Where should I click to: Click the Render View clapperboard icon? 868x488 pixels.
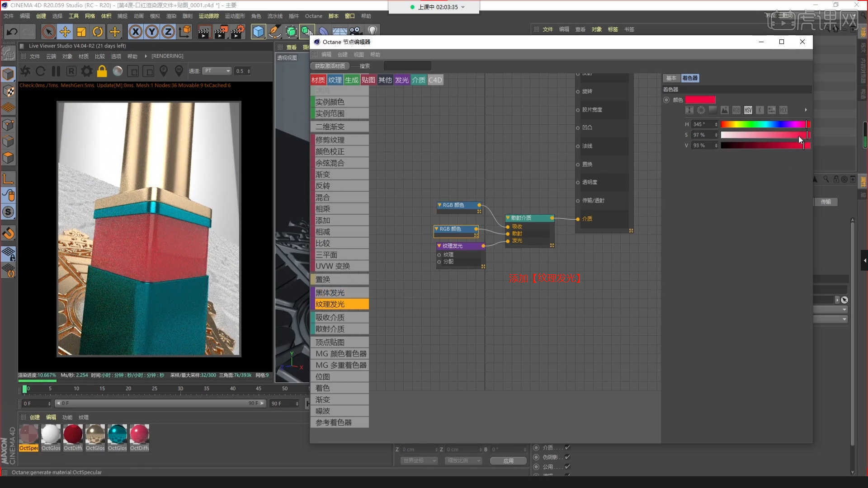click(204, 32)
